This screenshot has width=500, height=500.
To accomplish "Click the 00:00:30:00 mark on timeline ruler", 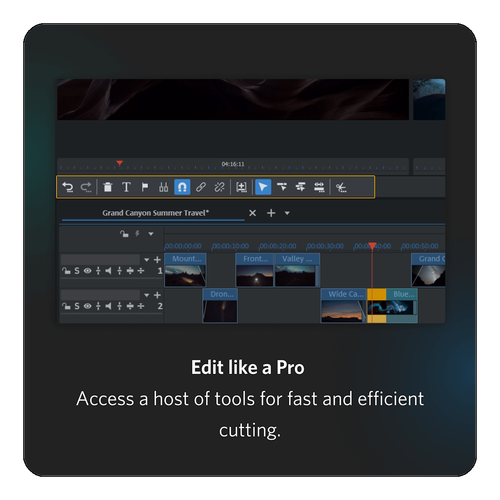I will point(325,246).
